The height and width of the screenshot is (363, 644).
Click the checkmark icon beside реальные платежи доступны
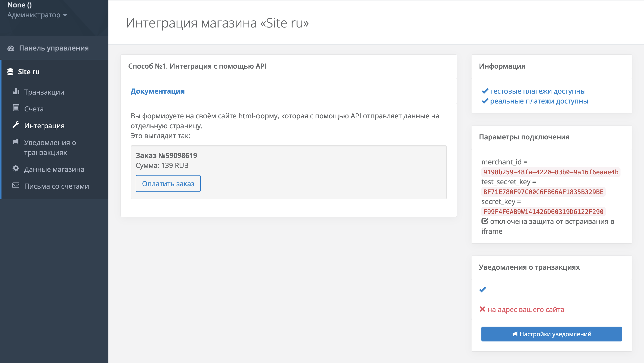[485, 101]
